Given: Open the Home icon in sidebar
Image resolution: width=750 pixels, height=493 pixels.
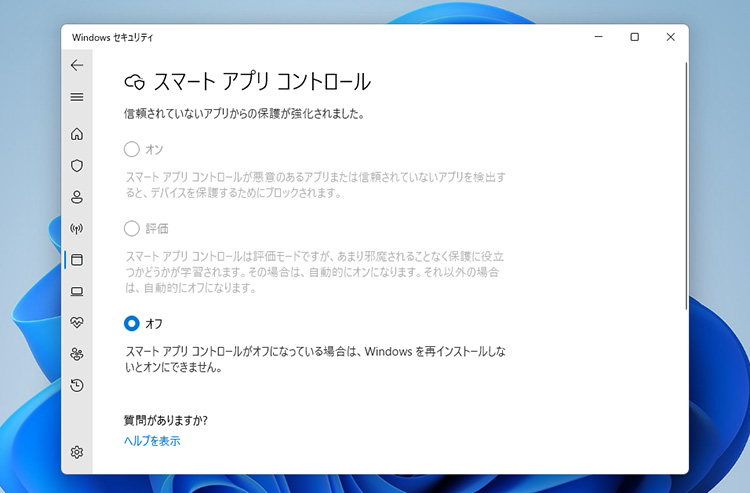Looking at the screenshot, I should click(77, 134).
